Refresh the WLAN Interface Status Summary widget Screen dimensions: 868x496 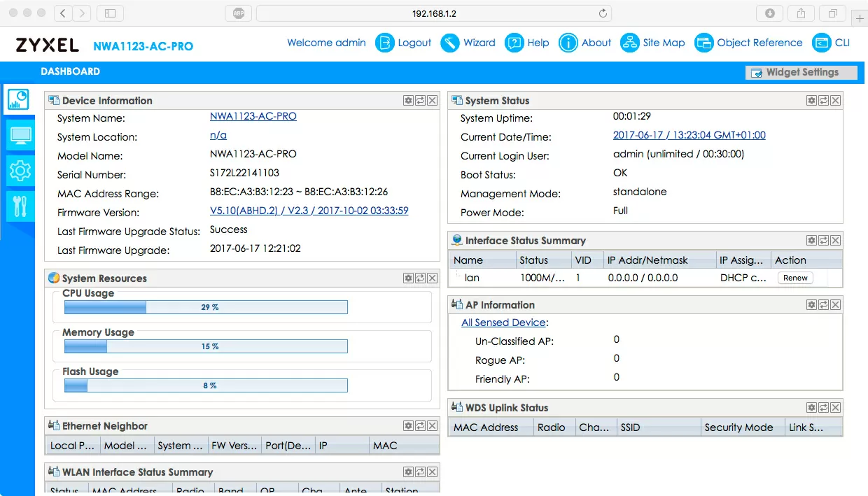(x=421, y=472)
